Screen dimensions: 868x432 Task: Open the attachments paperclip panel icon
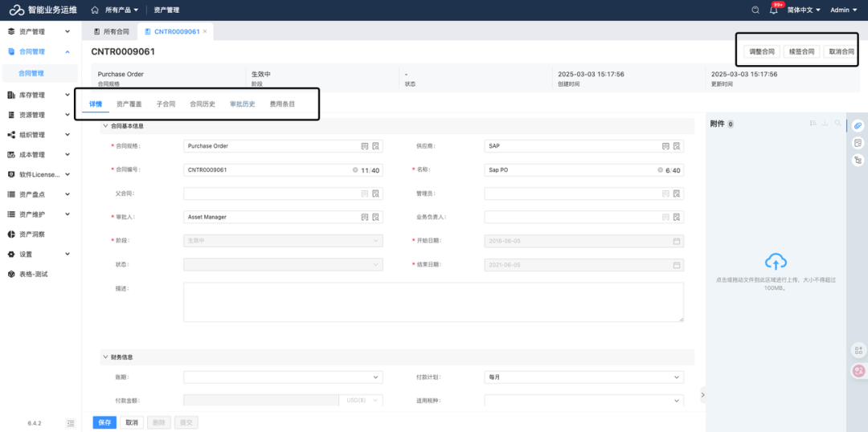858,126
